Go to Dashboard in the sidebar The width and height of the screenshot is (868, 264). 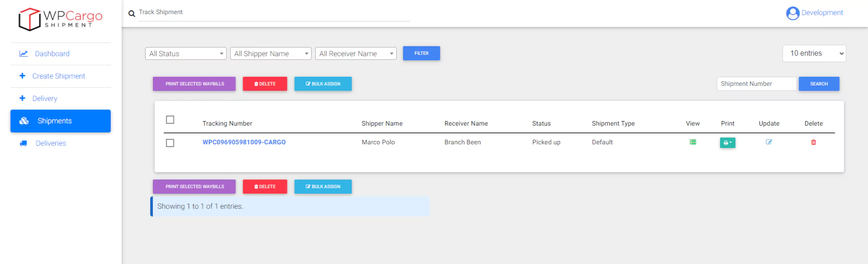point(52,54)
